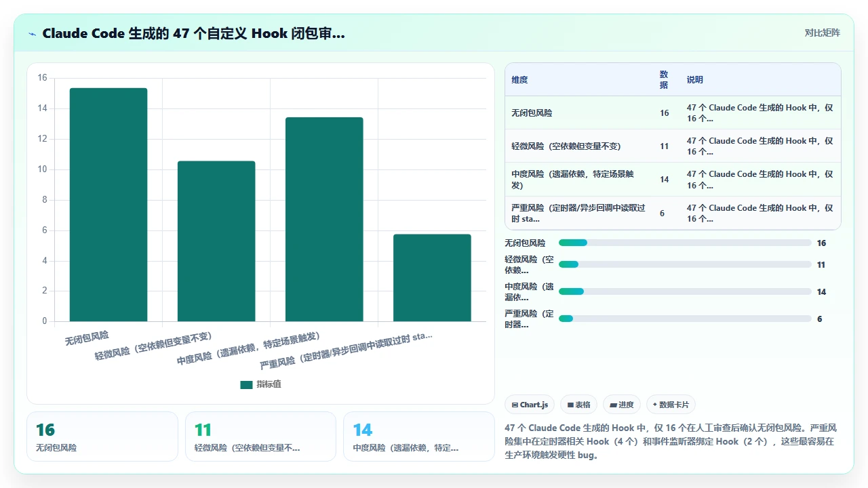Click the 中度风险 progress bar
Screen dimensions: 868x488
point(685,291)
